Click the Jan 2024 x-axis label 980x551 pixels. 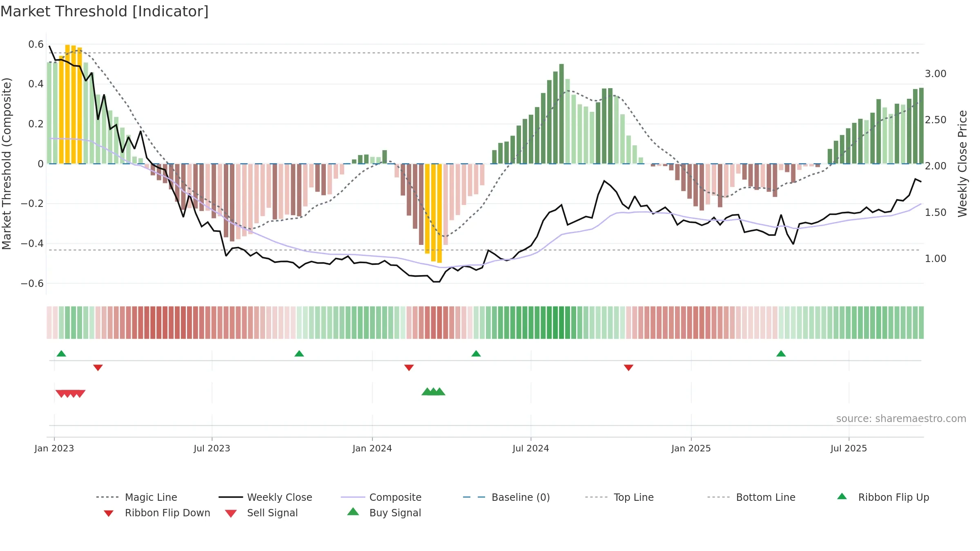coord(372,449)
